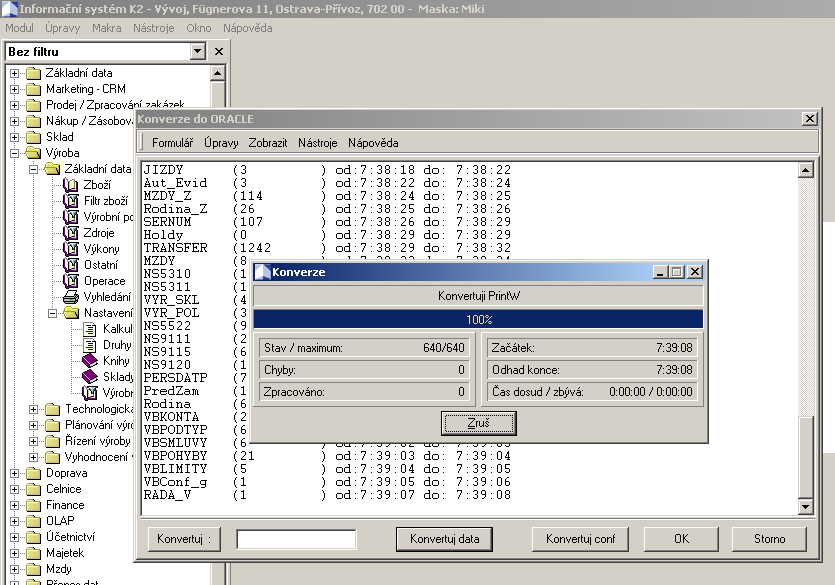Click the Majetek folder icon

pyautogui.click(x=34, y=553)
